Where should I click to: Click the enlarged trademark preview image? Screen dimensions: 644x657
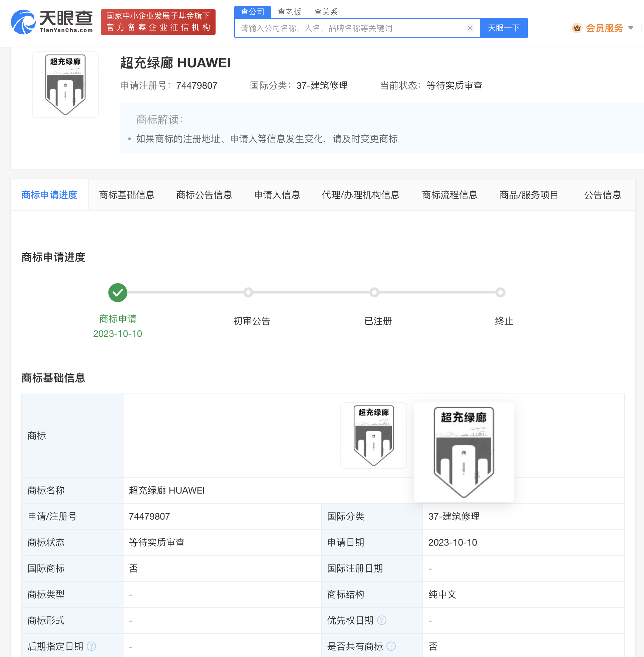pyautogui.click(x=464, y=452)
